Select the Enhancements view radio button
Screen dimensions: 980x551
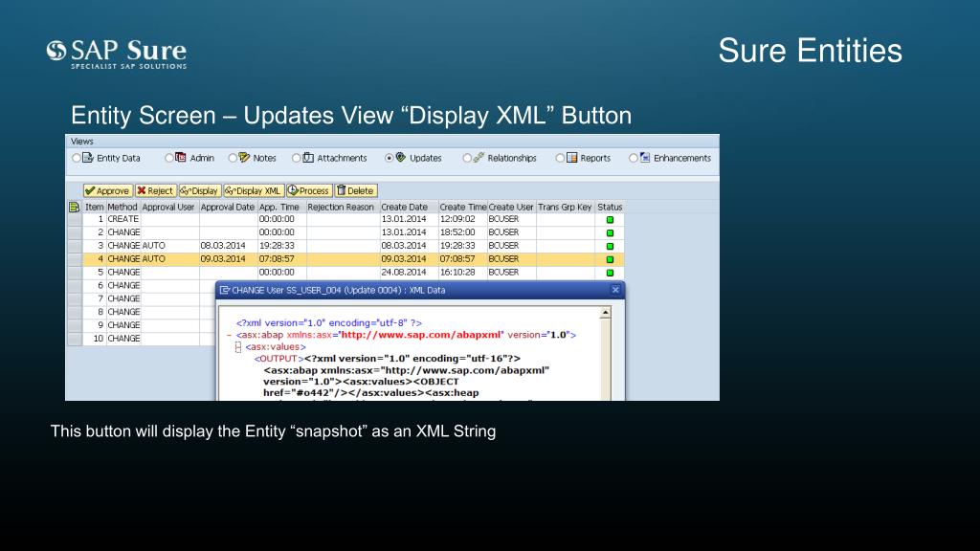[634, 158]
